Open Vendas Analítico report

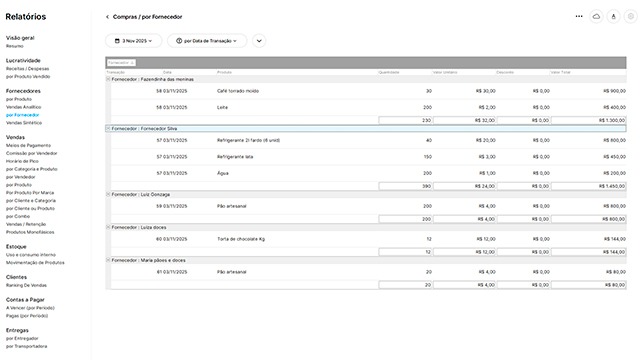[24, 107]
